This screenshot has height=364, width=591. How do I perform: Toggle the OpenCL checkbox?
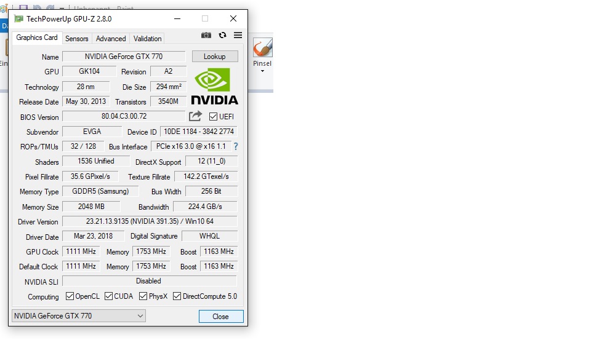(x=70, y=296)
